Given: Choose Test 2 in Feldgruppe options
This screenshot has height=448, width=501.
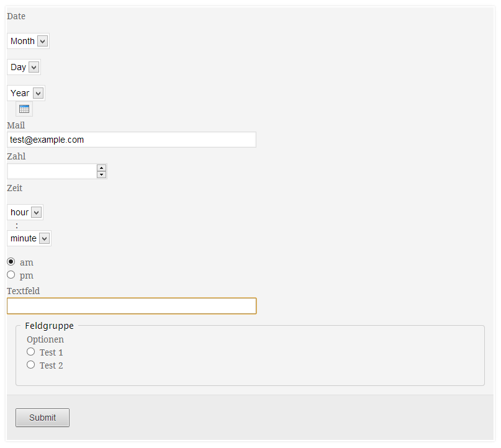Looking at the screenshot, I should (x=30, y=364).
